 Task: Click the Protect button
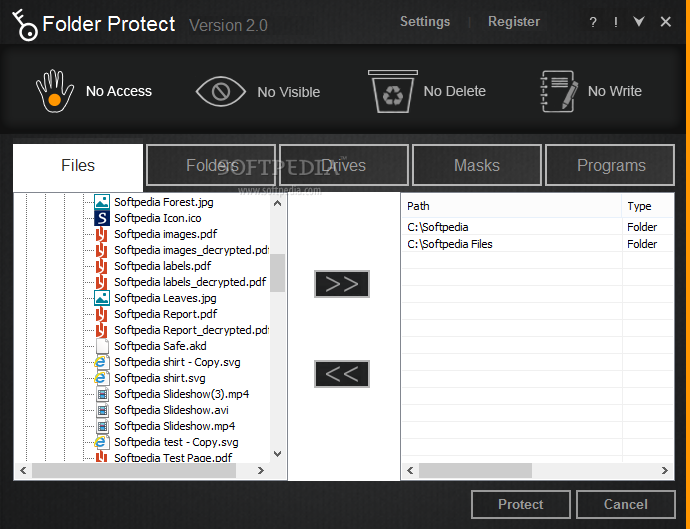(x=521, y=504)
